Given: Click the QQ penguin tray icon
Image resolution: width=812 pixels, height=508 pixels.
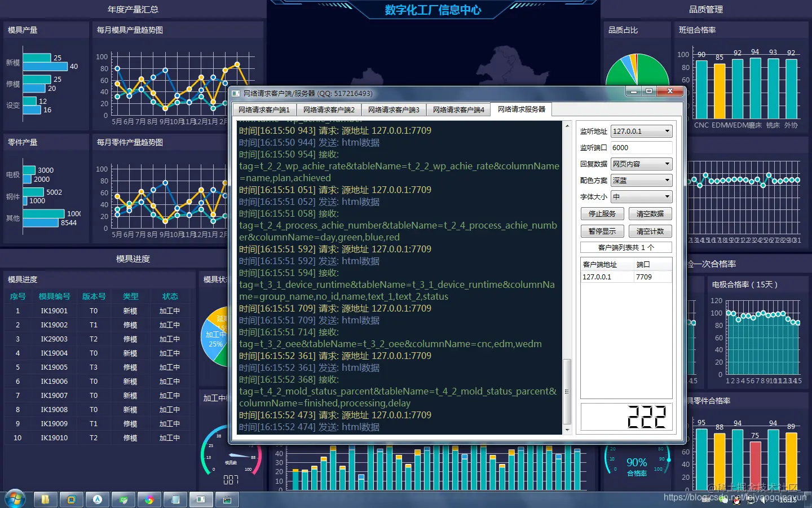Looking at the screenshot, I should [736, 500].
